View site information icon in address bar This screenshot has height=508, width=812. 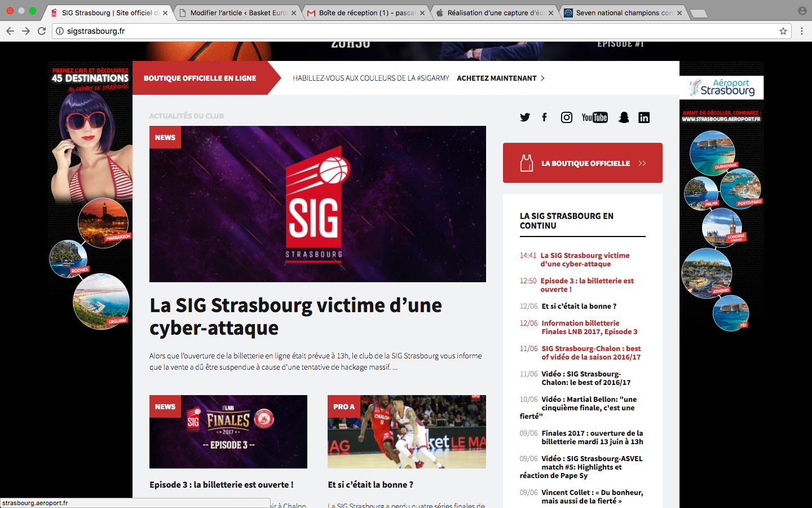tap(60, 31)
